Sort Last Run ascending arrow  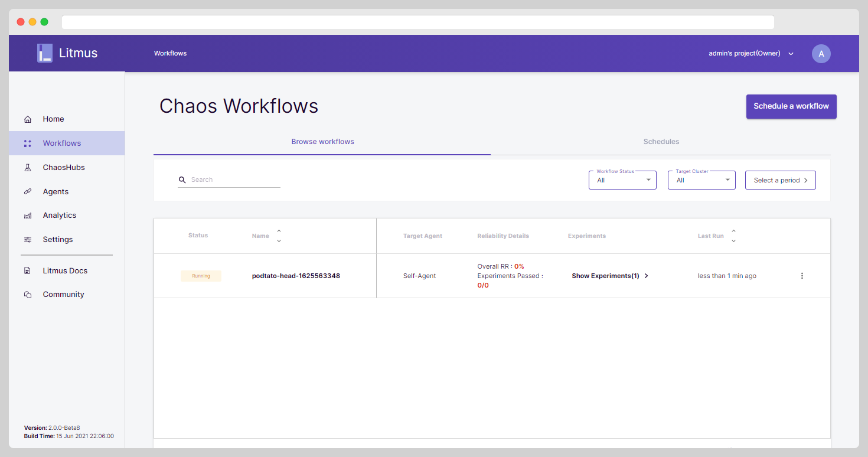coord(733,231)
